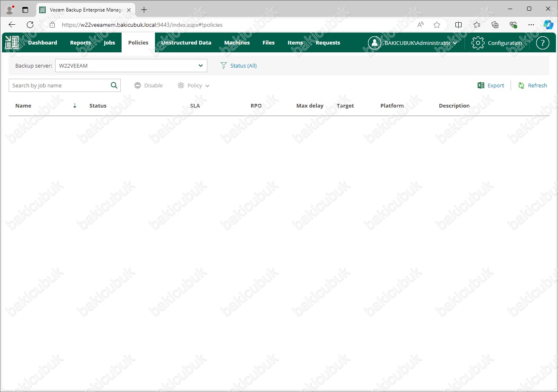558x392 pixels.
Task: Open the Read aloud icon
Action: tap(420, 25)
